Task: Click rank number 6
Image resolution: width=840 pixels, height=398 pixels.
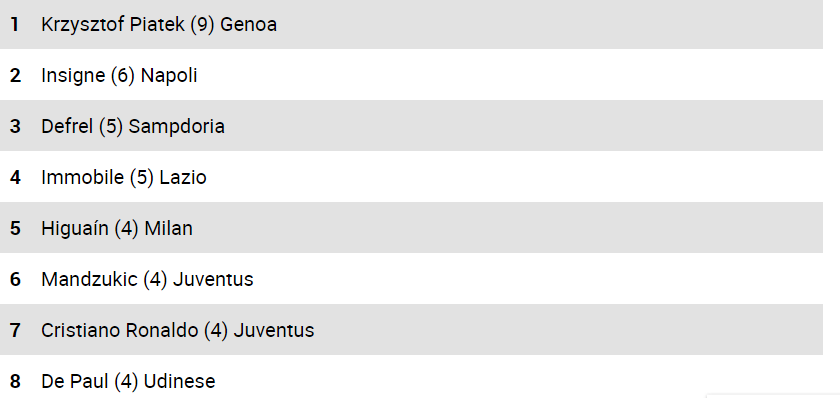Action: [15, 279]
